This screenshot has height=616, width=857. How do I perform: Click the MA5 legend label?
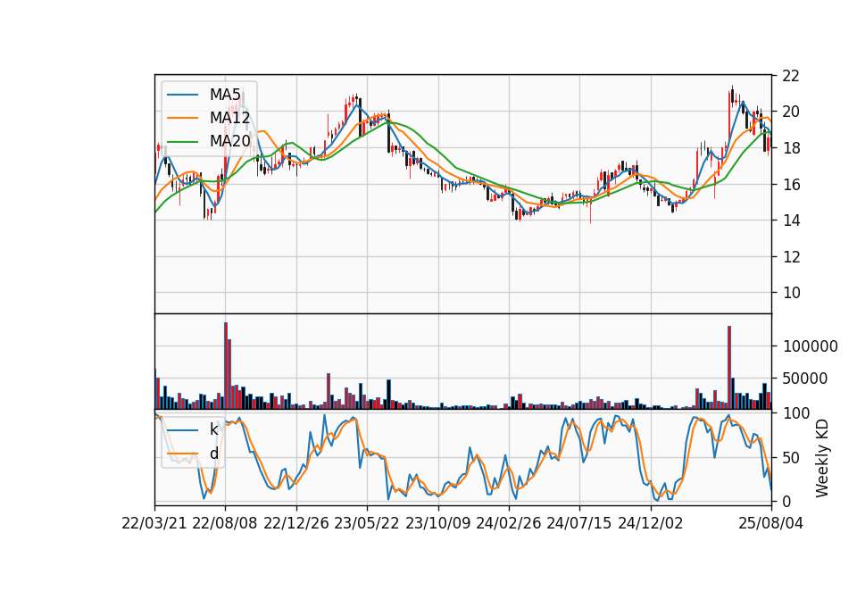pos(225,95)
